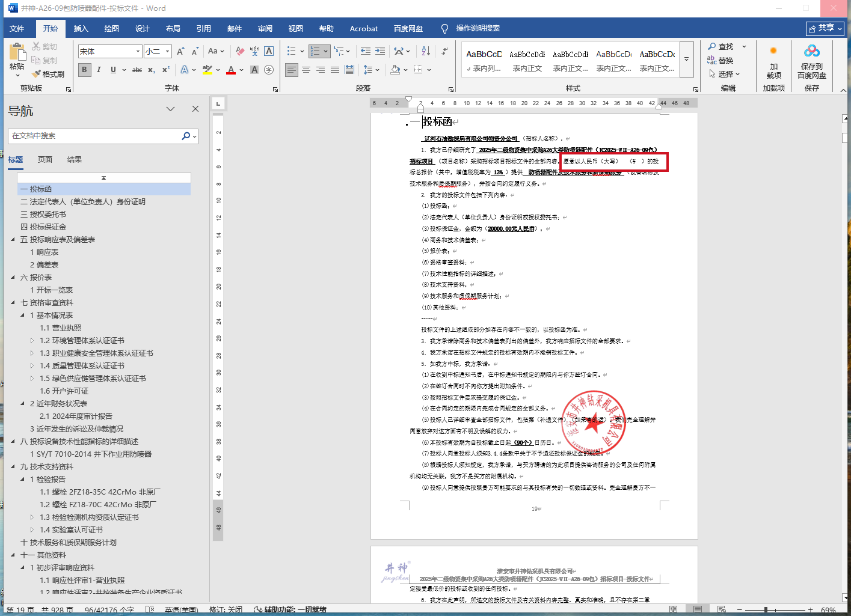The height and width of the screenshot is (616, 851).
Task: Toggle numbered list formatting
Action: (315, 52)
